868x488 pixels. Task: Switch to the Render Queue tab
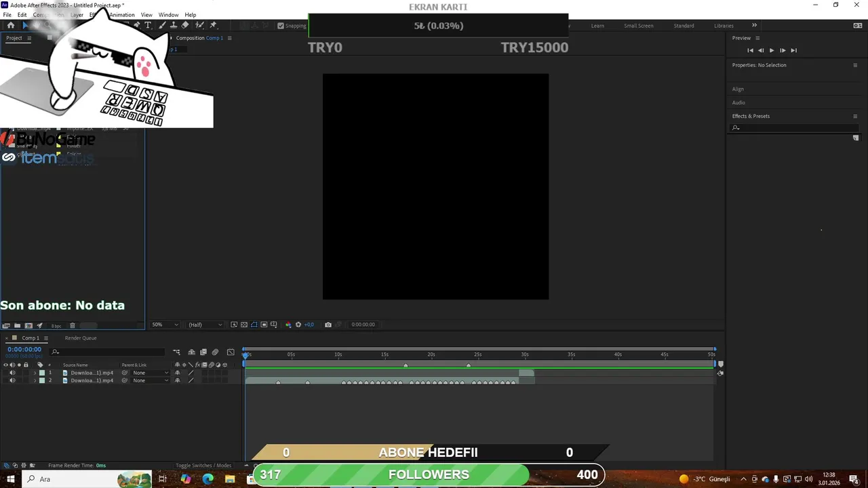[81, 338]
